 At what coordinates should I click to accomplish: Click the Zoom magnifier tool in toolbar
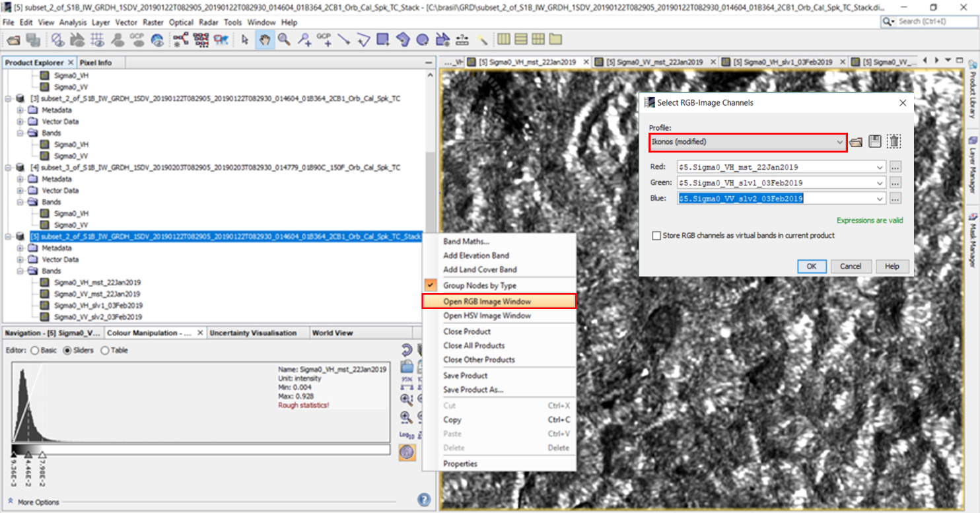coord(284,40)
